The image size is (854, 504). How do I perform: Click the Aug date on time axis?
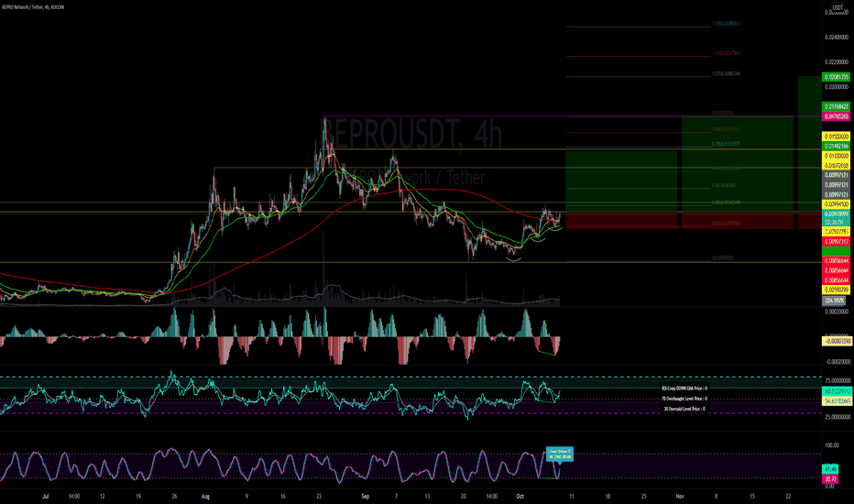pos(205,497)
